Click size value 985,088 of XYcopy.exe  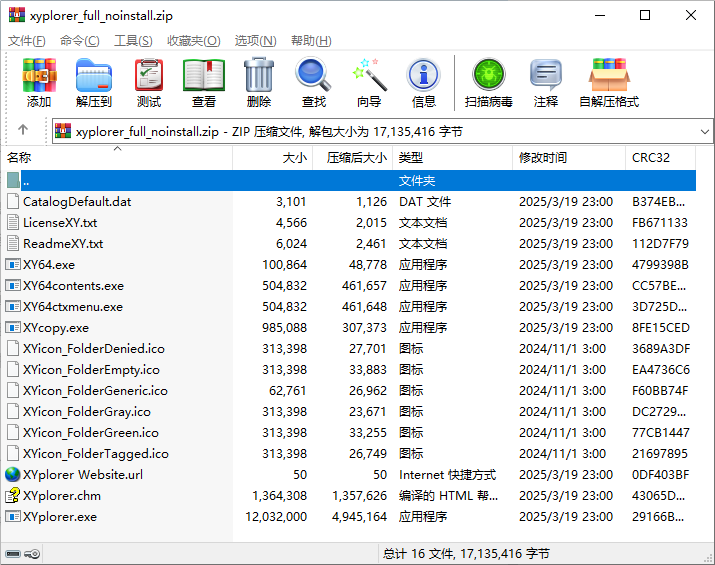tap(285, 328)
